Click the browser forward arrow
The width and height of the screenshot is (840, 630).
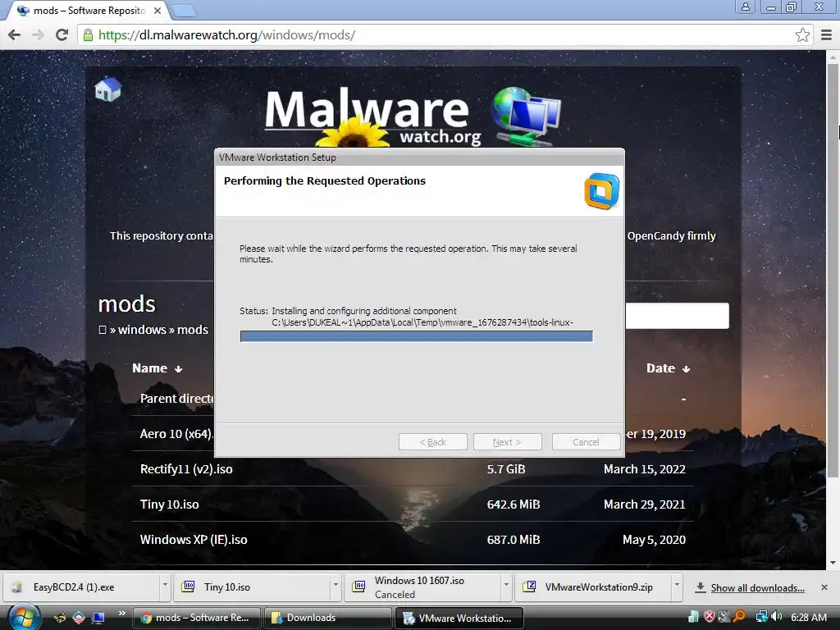[38, 34]
